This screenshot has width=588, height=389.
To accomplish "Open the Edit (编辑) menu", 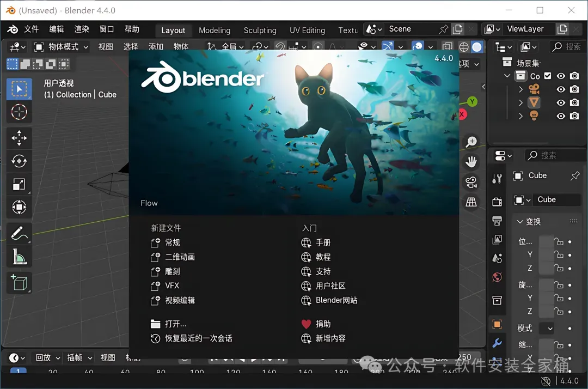I will pos(56,29).
